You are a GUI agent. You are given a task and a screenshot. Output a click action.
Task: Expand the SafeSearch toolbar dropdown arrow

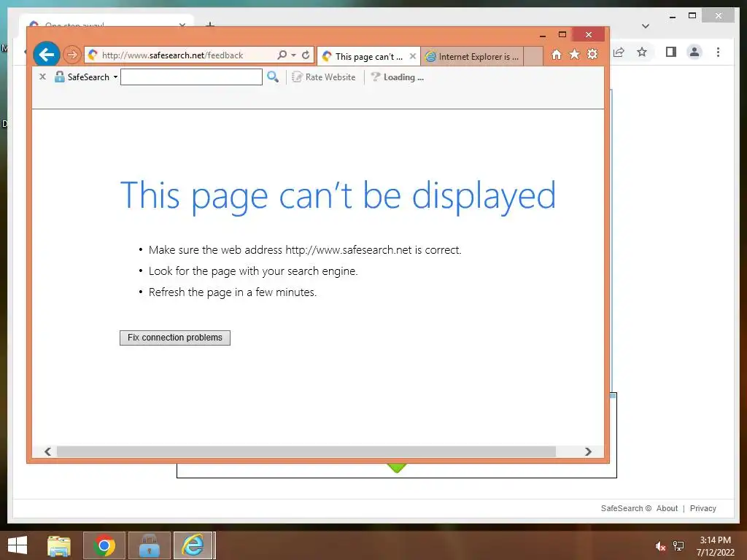[115, 77]
